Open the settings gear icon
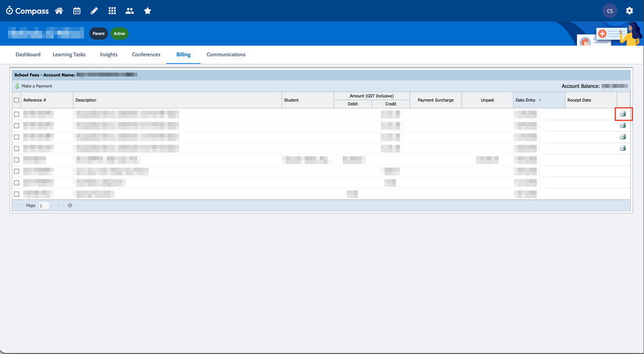 630,11
